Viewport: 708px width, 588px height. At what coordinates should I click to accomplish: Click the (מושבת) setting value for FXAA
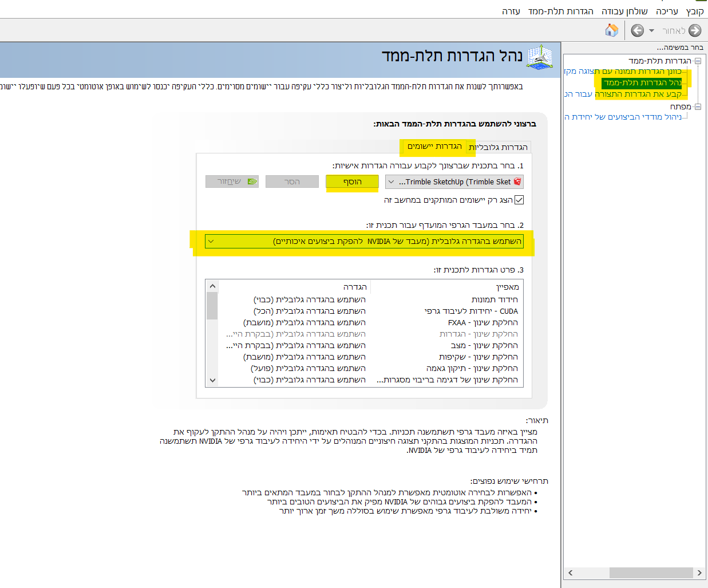(304, 322)
